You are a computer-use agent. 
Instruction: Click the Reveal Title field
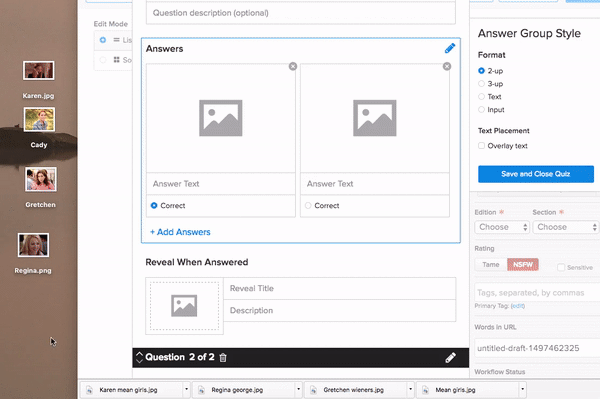340,288
